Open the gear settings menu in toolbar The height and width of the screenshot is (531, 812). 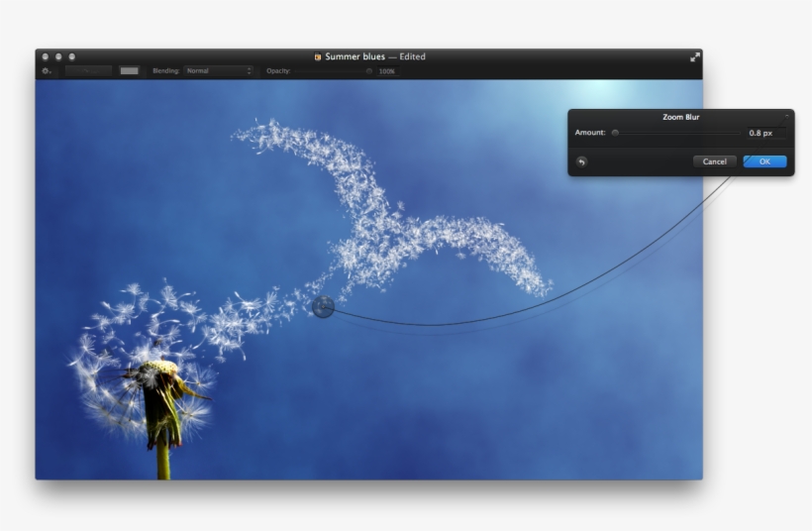coord(47,71)
